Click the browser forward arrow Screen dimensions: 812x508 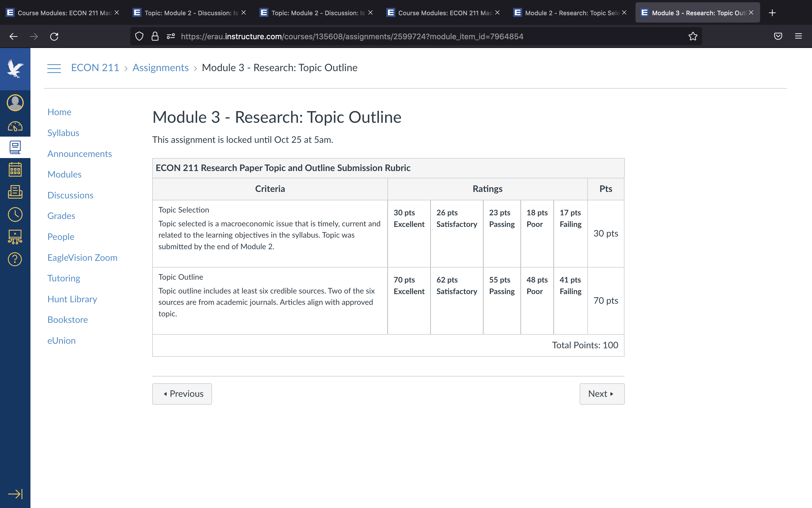point(34,36)
